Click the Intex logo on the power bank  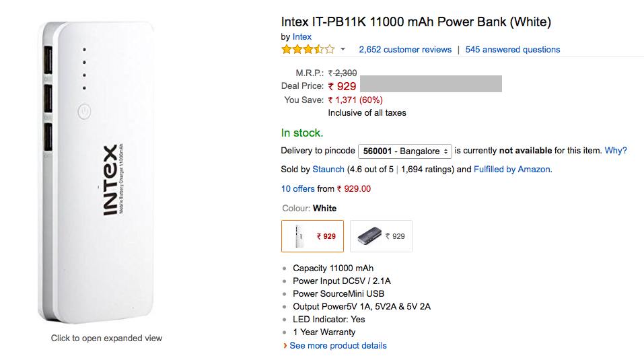pyautogui.click(x=111, y=180)
